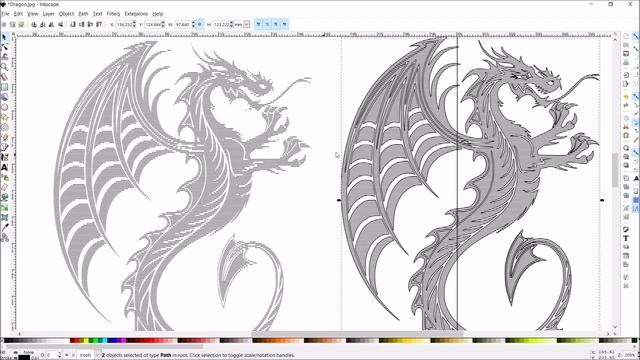Select the Pencil freehand tool
Image resolution: width=640 pixels, height=360 pixels.
pyautogui.click(x=4, y=138)
